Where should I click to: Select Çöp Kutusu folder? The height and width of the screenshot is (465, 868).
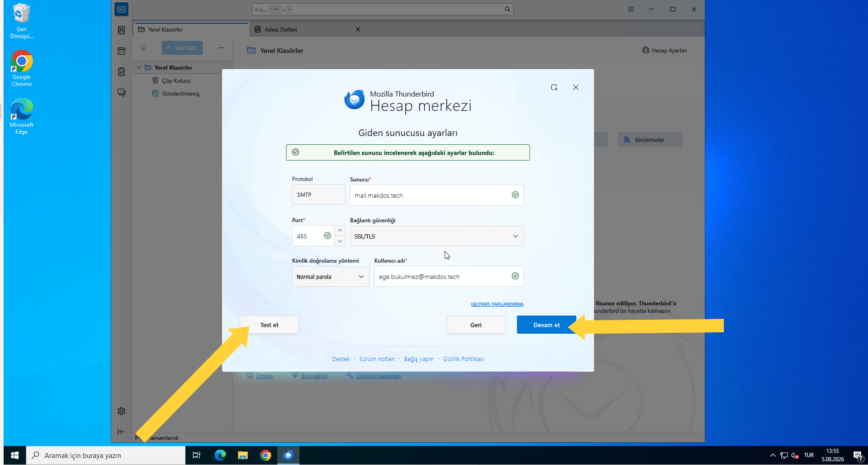pyautogui.click(x=176, y=80)
